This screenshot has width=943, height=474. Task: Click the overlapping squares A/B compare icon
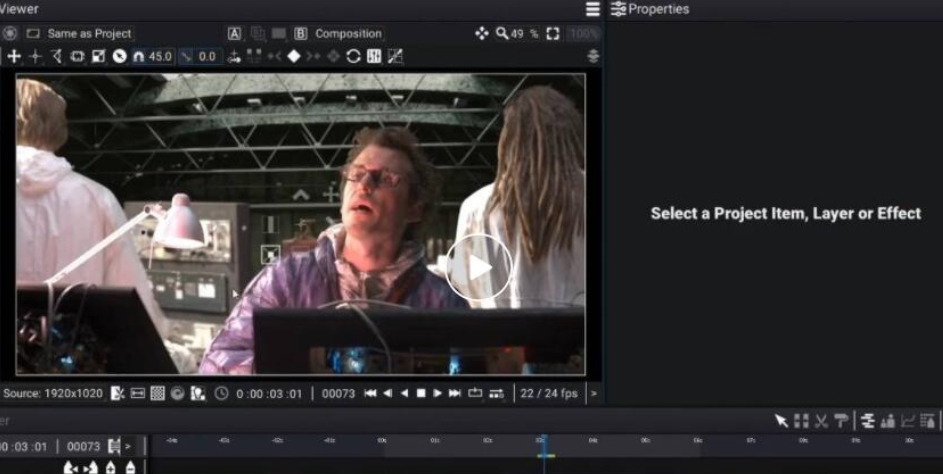point(258,34)
